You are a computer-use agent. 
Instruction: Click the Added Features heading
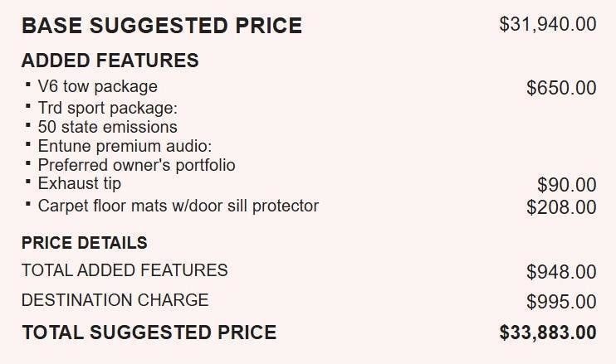pyautogui.click(x=110, y=61)
